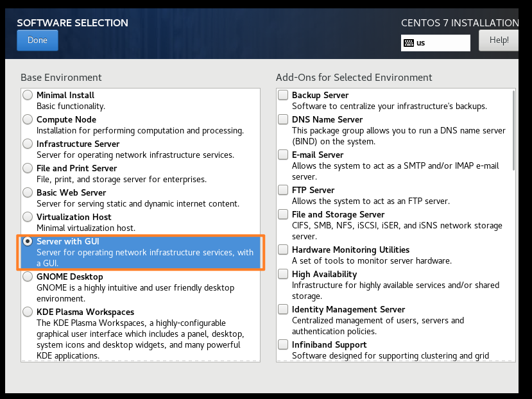Click 'Allows the system to act as an FTP server.'

pos(371,201)
